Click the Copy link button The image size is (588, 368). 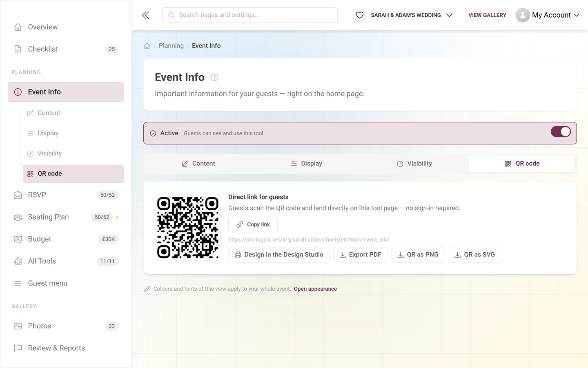click(x=253, y=224)
